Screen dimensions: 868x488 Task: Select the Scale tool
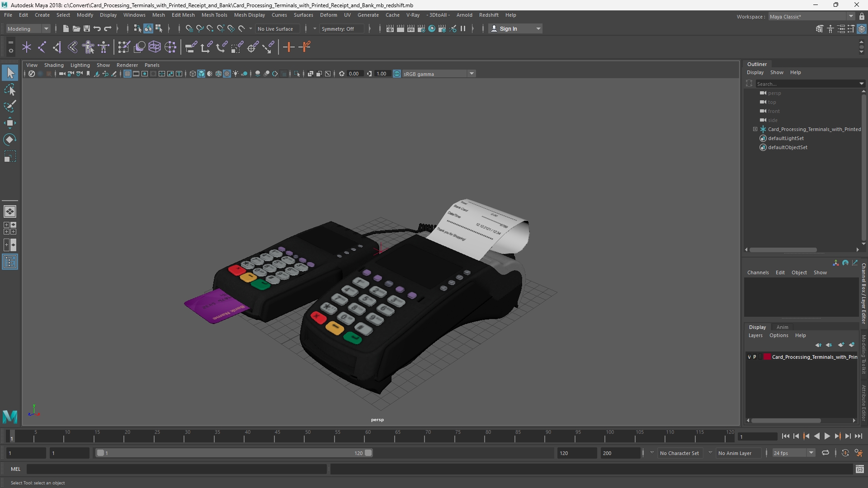pos(10,156)
